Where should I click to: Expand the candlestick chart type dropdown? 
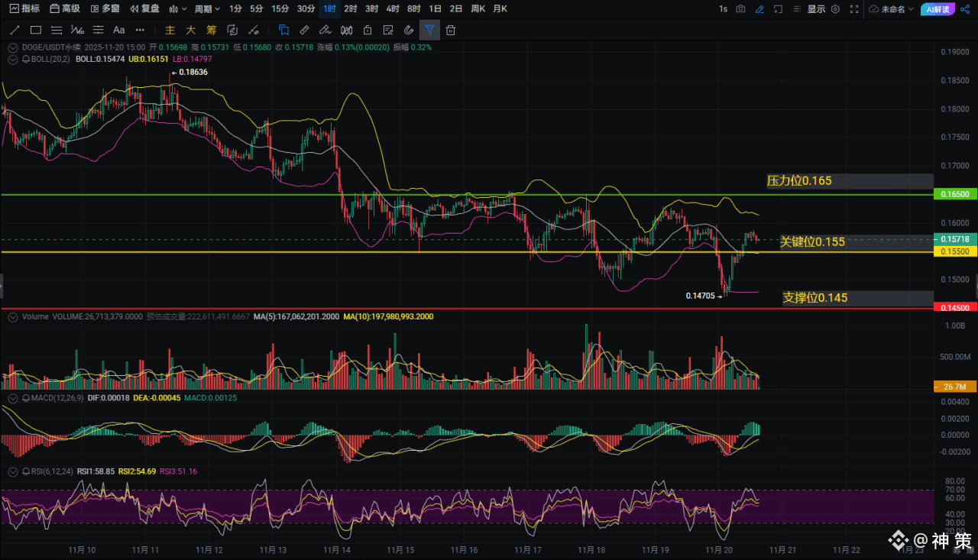(177, 9)
